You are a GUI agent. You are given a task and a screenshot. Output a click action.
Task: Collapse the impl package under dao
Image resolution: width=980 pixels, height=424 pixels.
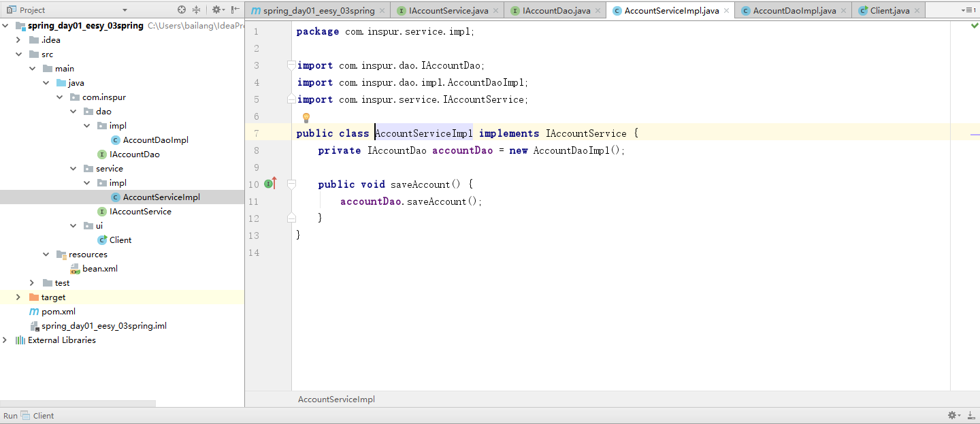click(x=86, y=126)
